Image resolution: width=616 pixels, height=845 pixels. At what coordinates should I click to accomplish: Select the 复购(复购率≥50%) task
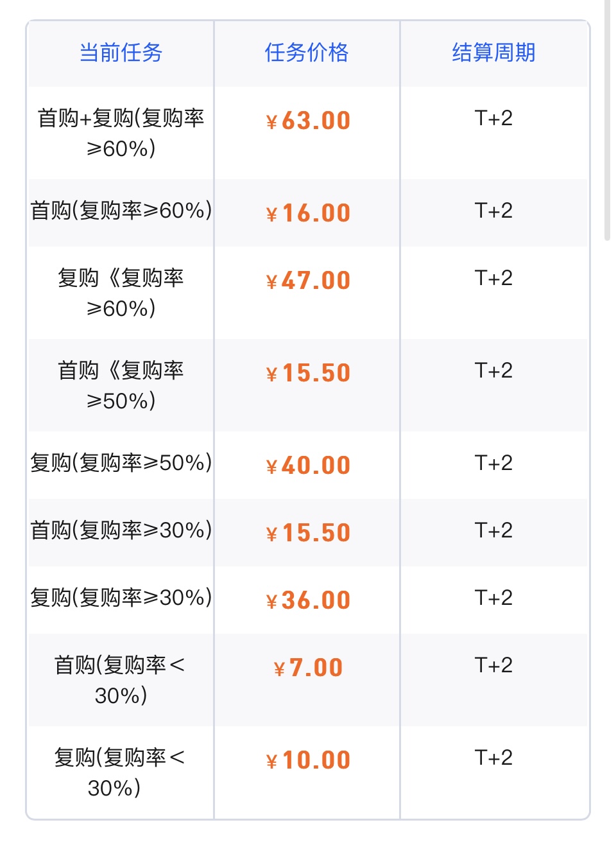[121, 463]
